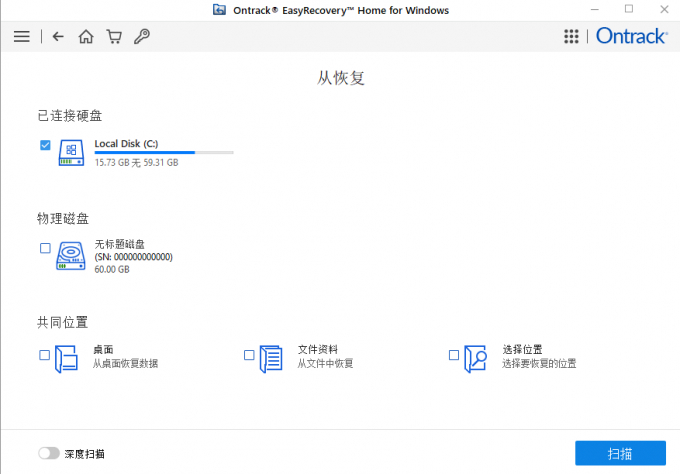Click the 从桌面恢复数据 description
The image size is (680, 474).
click(125, 363)
